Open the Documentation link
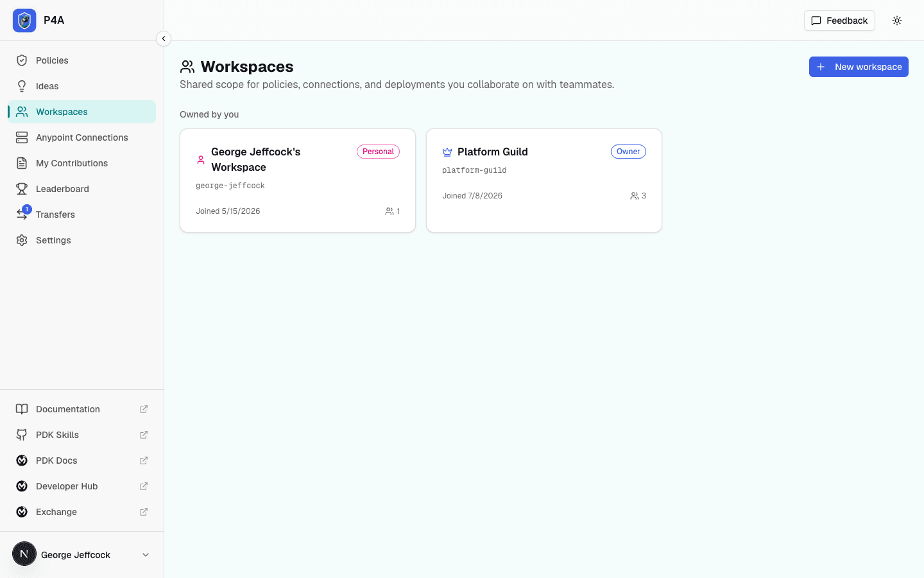Viewport: 924px width, 578px height. coord(82,409)
